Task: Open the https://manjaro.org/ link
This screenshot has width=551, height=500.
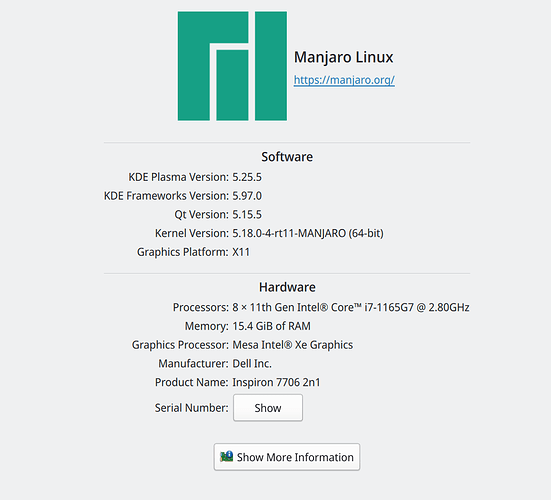Action: click(344, 80)
